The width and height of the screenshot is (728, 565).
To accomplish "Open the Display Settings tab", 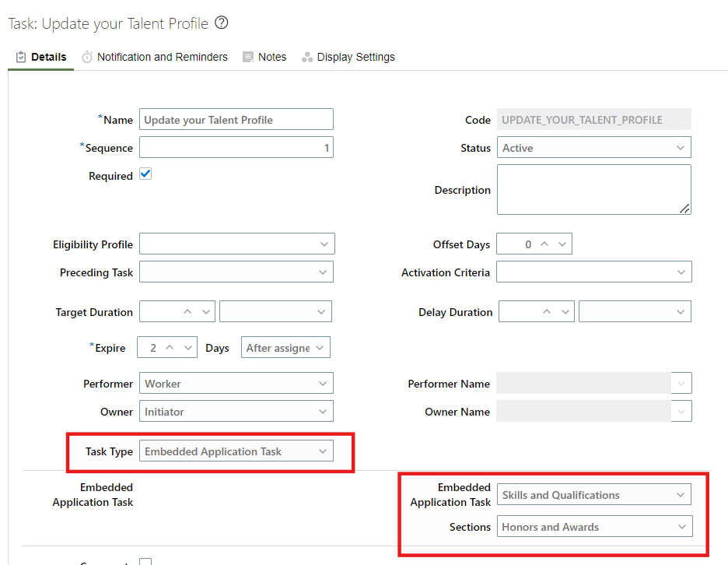I will pyautogui.click(x=355, y=56).
